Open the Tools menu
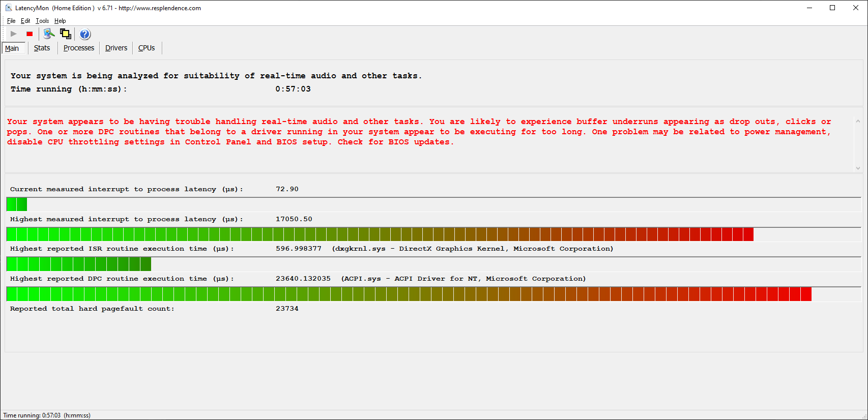Screen dimensions: 868x420 pos(42,21)
